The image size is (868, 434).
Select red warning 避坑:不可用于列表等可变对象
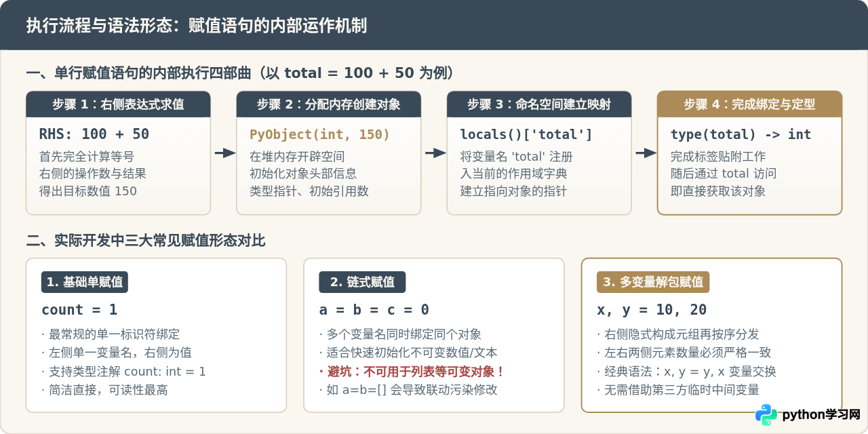[412, 372]
